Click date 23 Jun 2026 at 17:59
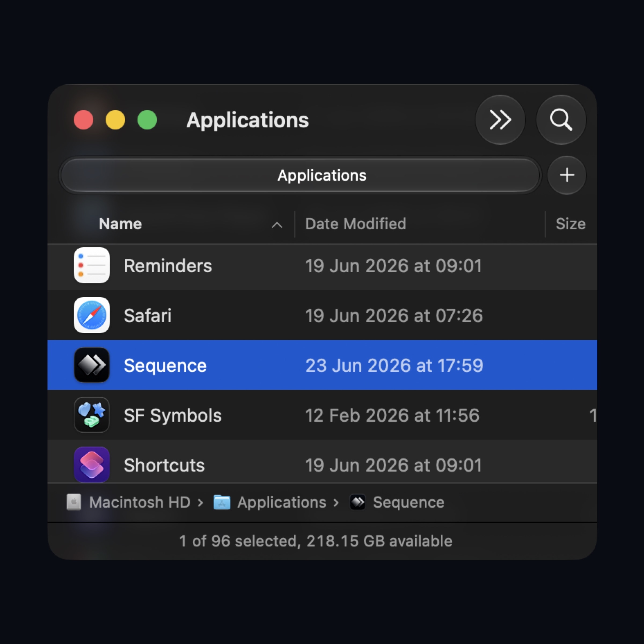The height and width of the screenshot is (644, 644). tap(394, 365)
